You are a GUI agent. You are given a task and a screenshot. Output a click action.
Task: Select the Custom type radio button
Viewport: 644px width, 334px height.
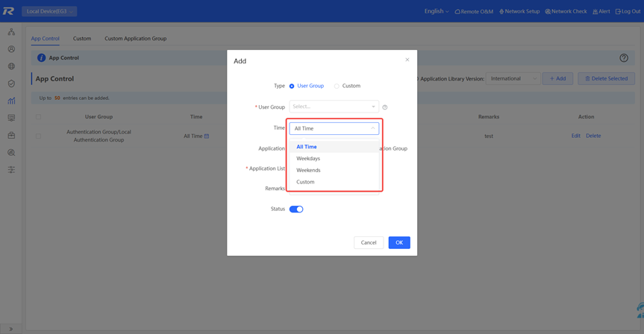click(x=337, y=86)
